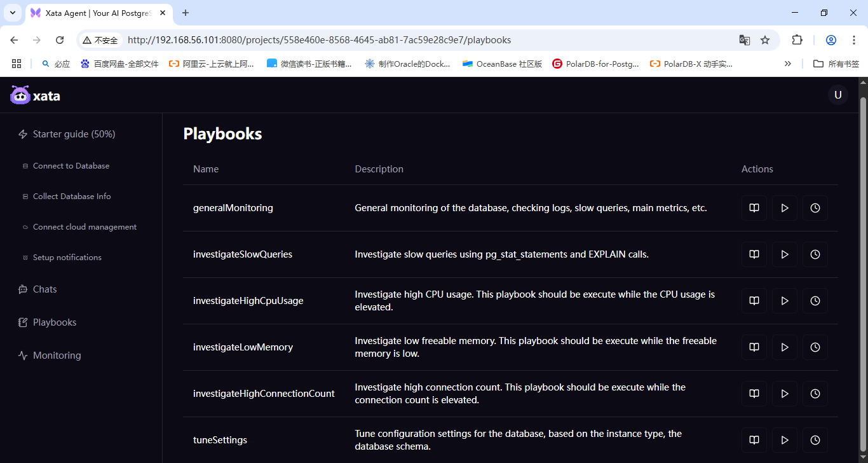Switch to the Xata Agent browser tab
The width and height of the screenshot is (868, 463).
coord(89,12)
